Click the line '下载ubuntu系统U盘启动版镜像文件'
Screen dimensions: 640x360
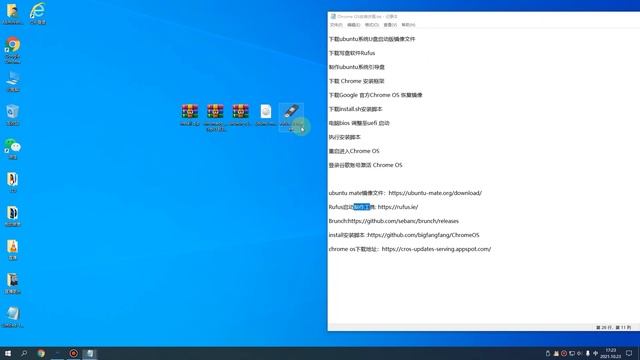[x=372, y=39]
